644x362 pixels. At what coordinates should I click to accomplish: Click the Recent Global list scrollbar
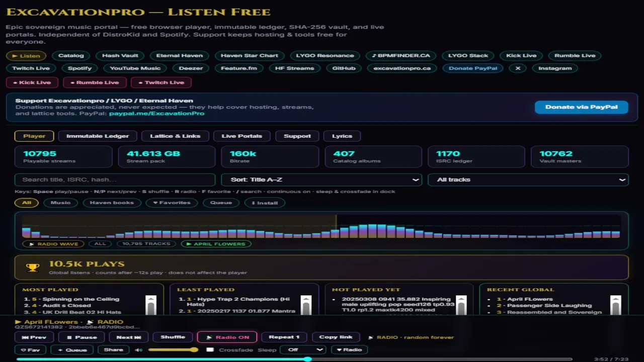click(616, 305)
